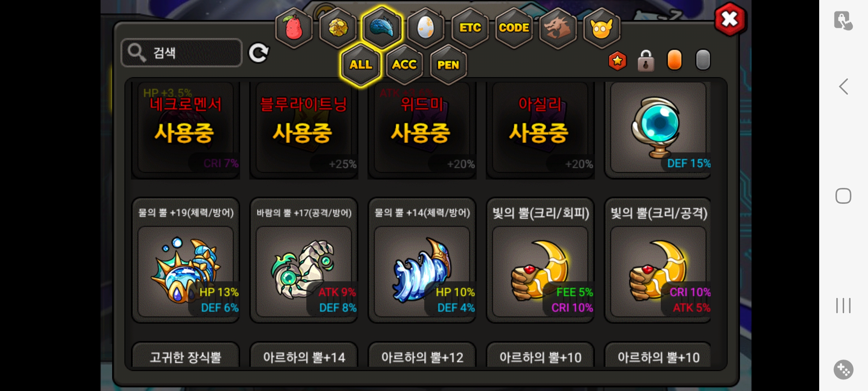This screenshot has height=391, width=868.
Task: Click the refresh arrow next to search
Action: point(258,53)
